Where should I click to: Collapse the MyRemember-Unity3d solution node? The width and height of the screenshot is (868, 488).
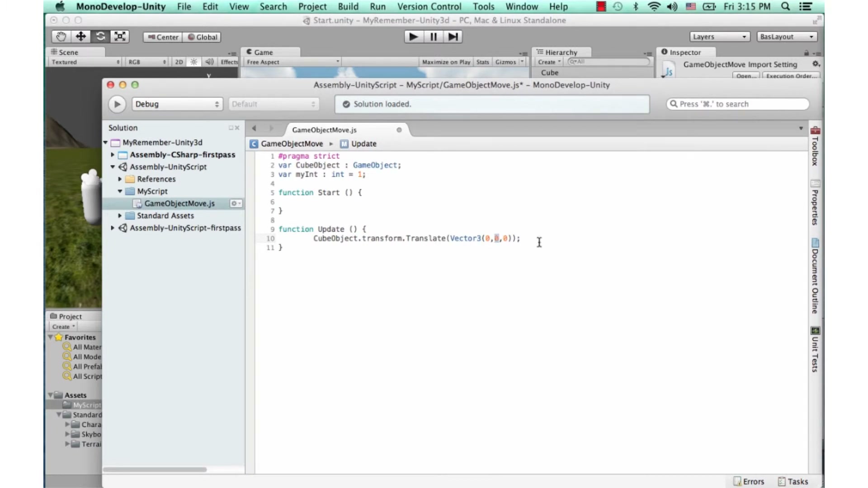106,143
